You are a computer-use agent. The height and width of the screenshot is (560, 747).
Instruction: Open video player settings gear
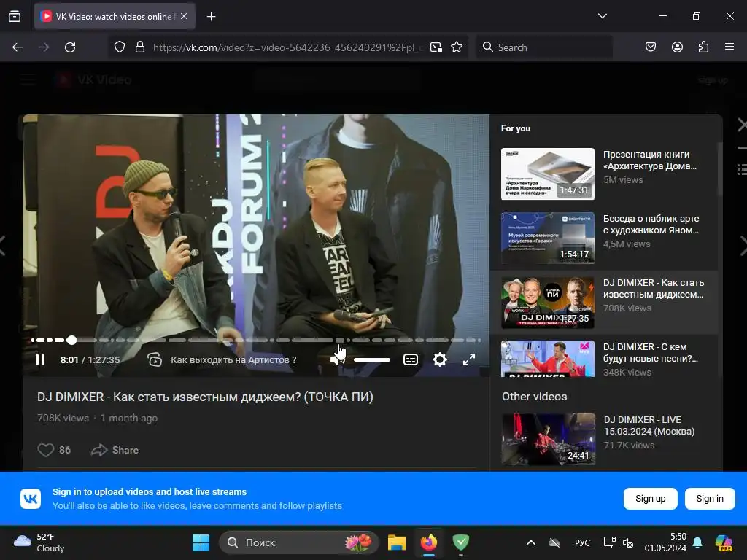(440, 359)
